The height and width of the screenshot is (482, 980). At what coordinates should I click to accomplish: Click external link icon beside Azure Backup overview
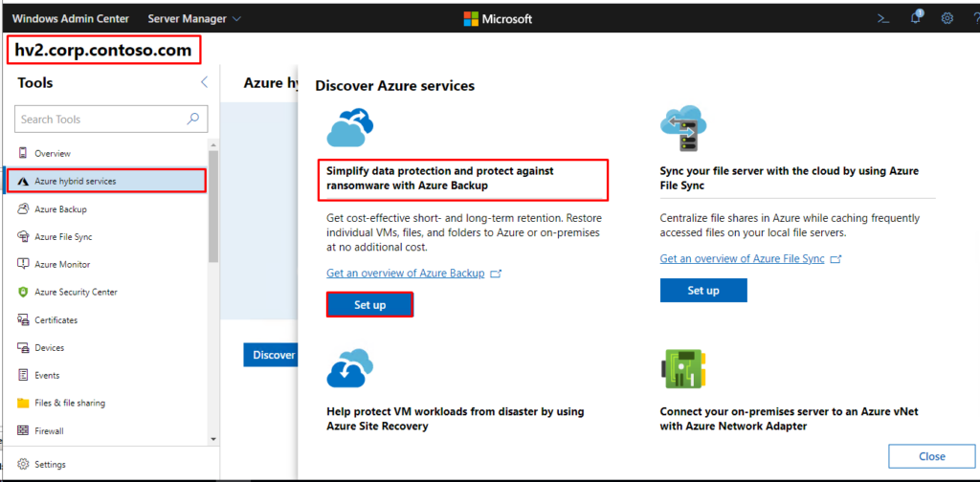pyautogui.click(x=497, y=274)
